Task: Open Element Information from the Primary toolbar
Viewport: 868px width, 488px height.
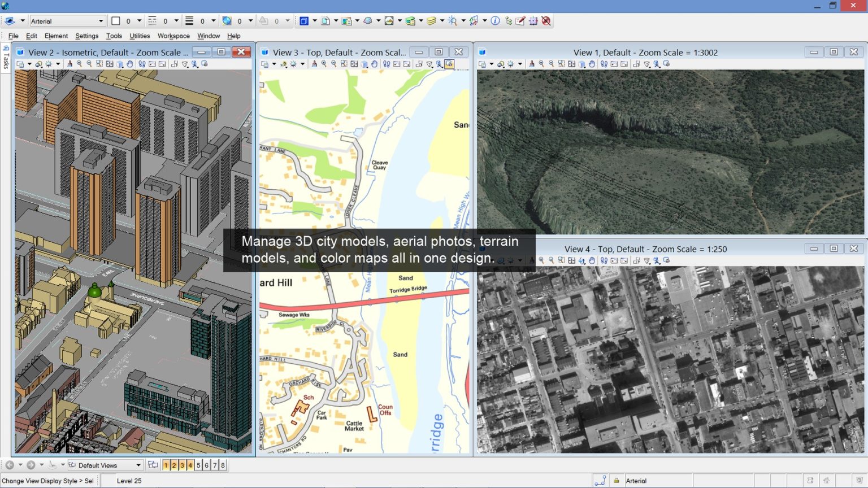Action: pos(495,21)
